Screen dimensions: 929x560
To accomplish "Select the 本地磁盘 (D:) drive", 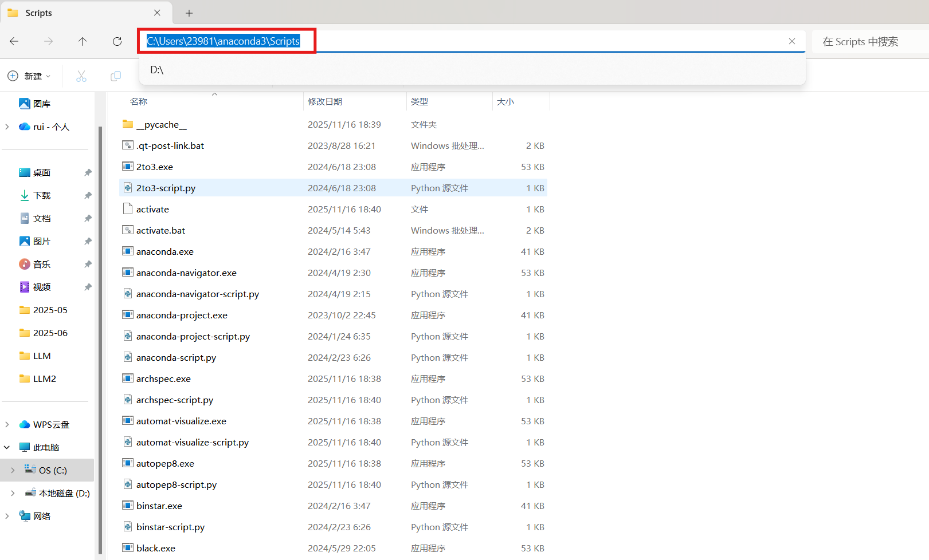I will [x=64, y=493].
